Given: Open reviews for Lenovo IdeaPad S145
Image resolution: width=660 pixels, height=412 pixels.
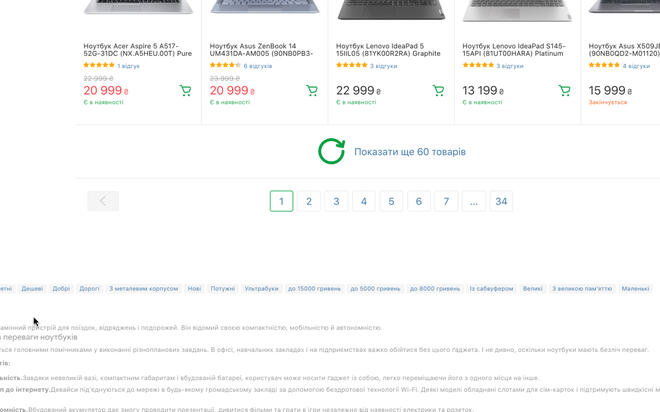Looking at the screenshot, I should [510, 66].
